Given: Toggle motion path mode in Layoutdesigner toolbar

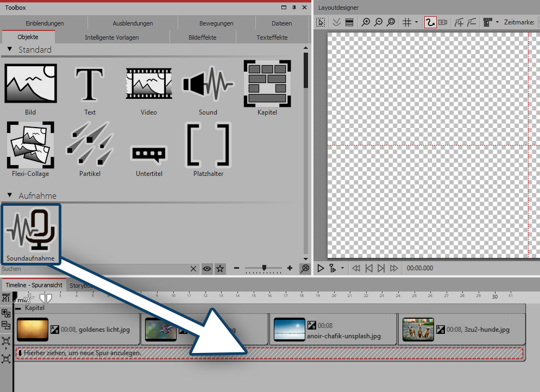Looking at the screenshot, I should 430,22.
